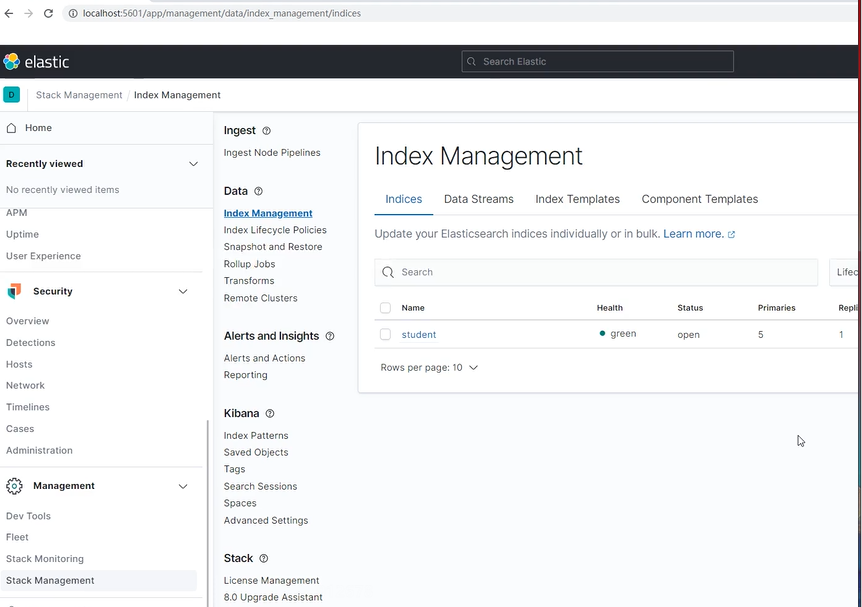Click magnifier icon in Search Elastic bar

point(471,62)
